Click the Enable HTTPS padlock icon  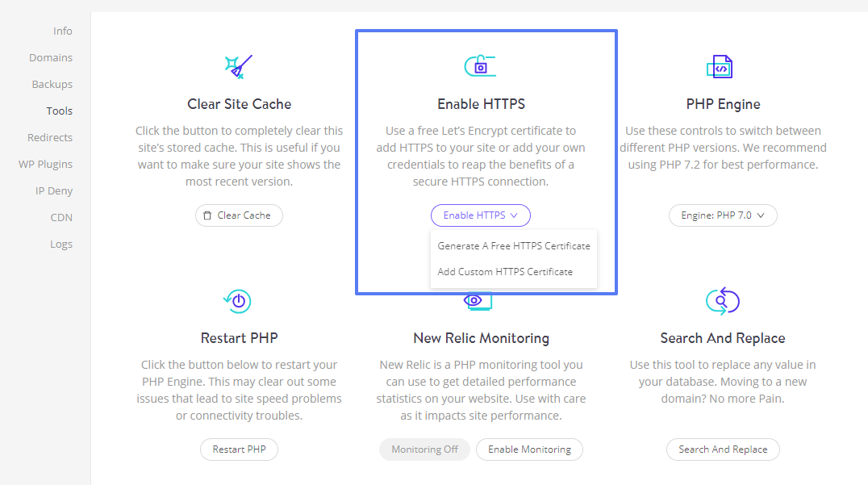[x=480, y=66]
